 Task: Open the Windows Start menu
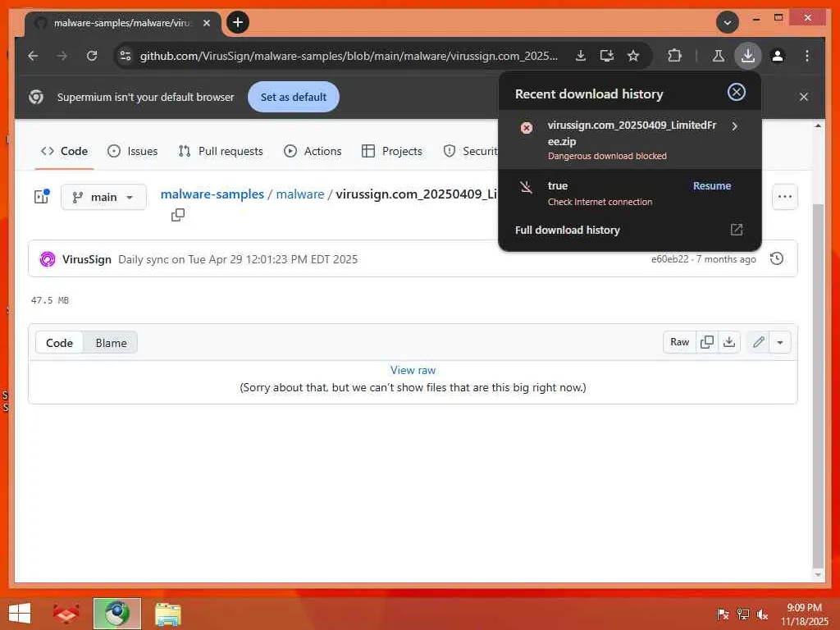coord(20,614)
